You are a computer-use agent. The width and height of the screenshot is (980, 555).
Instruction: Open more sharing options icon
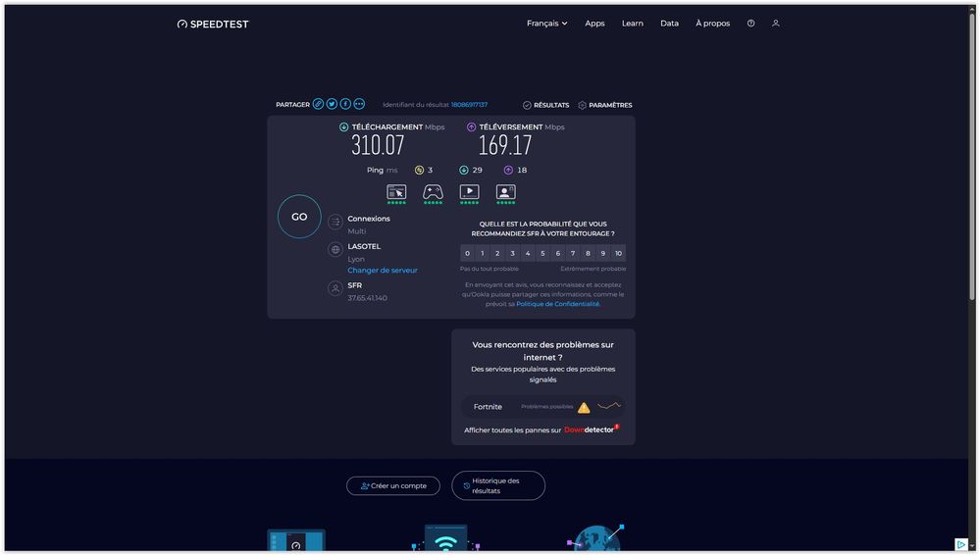click(359, 104)
